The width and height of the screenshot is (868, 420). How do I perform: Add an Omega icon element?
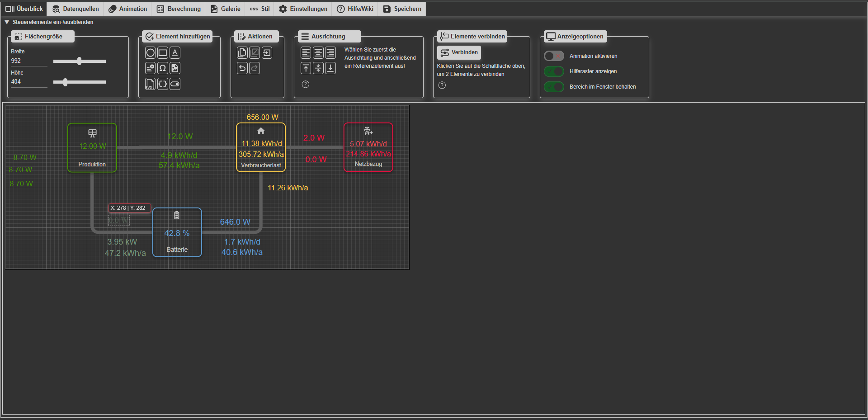pyautogui.click(x=163, y=68)
